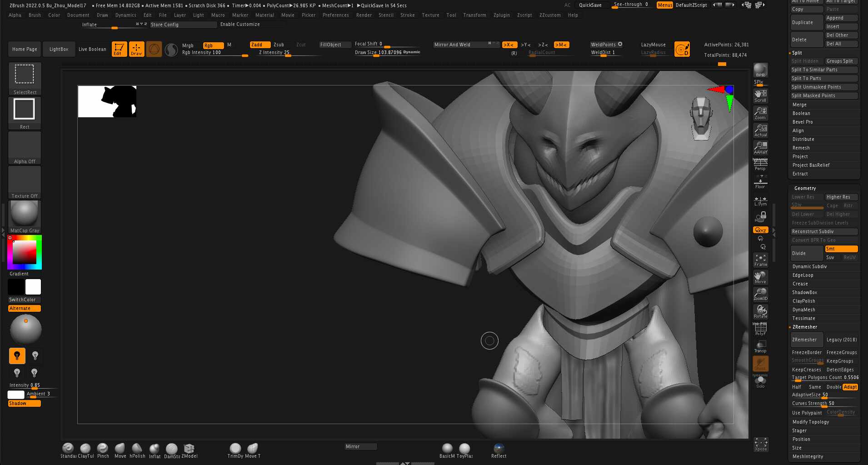
Task: Toggle Zadd sculpt mode
Action: click(x=260, y=45)
